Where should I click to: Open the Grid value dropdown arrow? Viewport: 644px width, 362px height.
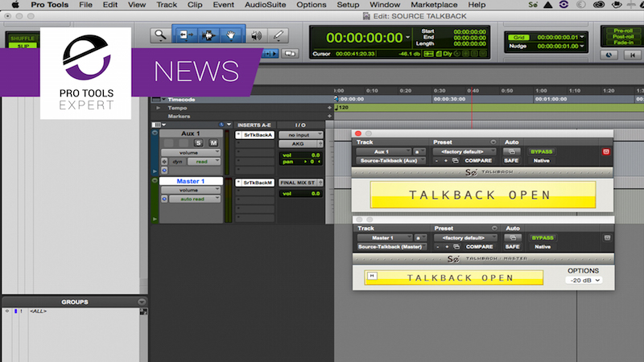[x=582, y=37]
